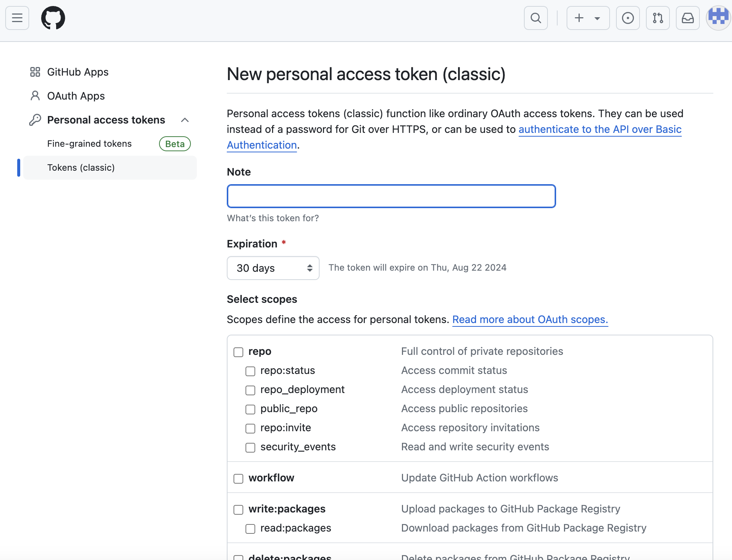732x560 pixels.
Task: Focus the Note text field
Action: (391, 196)
